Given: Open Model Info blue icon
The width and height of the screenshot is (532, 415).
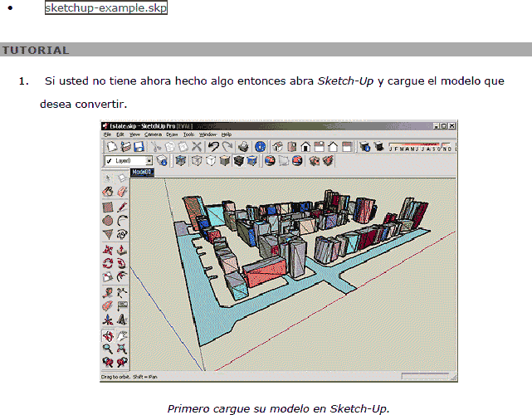Looking at the screenshot, I should 261,147.
